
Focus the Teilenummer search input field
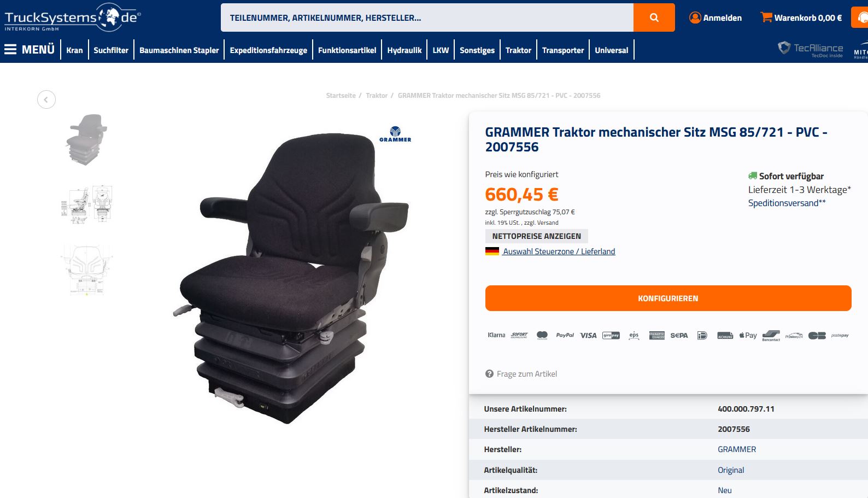[427, 17]
